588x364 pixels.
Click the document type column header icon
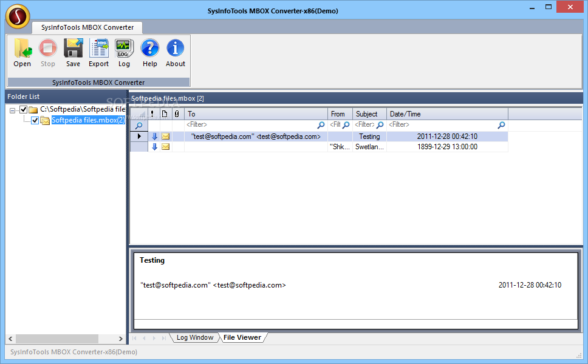[x=164, y=114]
